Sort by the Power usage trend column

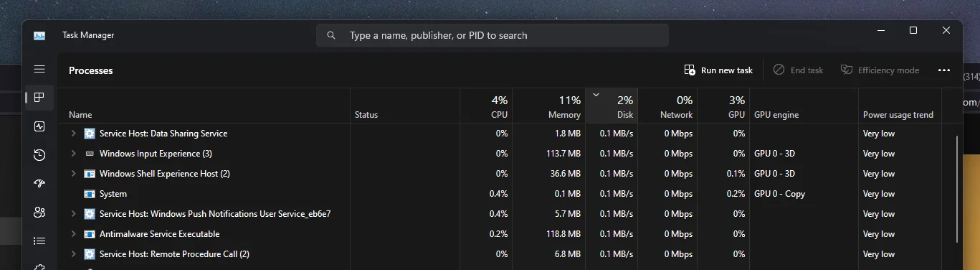[900, 106]
